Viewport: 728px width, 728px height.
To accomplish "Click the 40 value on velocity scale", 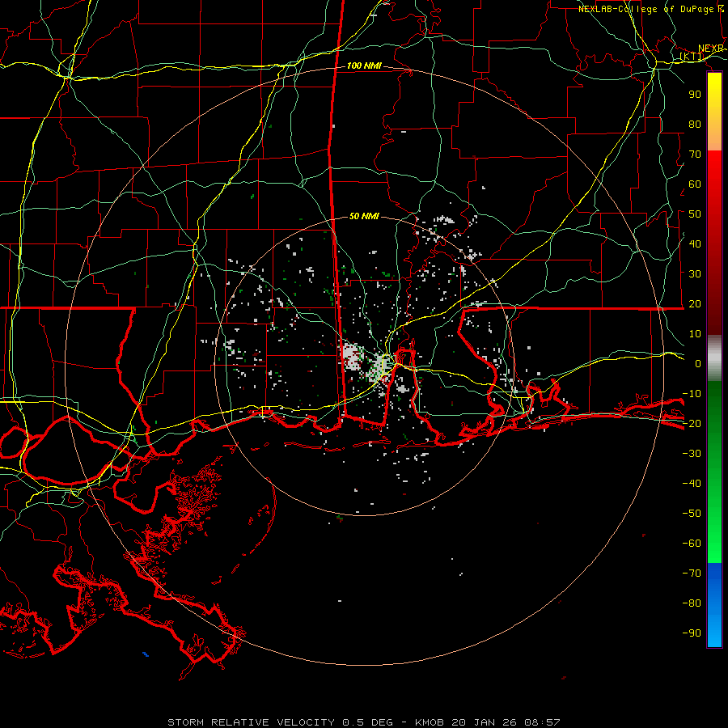I will tap(695, 243).
